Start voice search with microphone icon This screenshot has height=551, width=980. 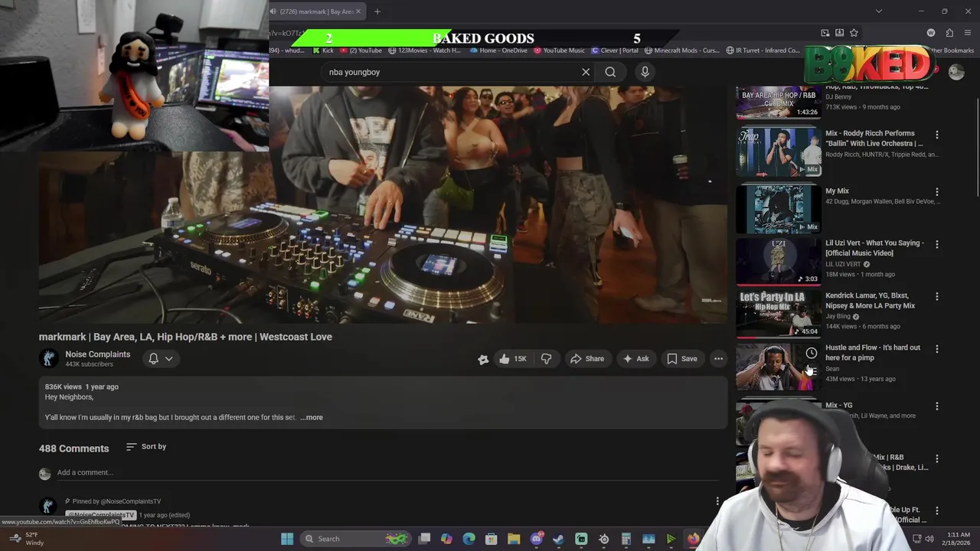(x=645, y=72)
